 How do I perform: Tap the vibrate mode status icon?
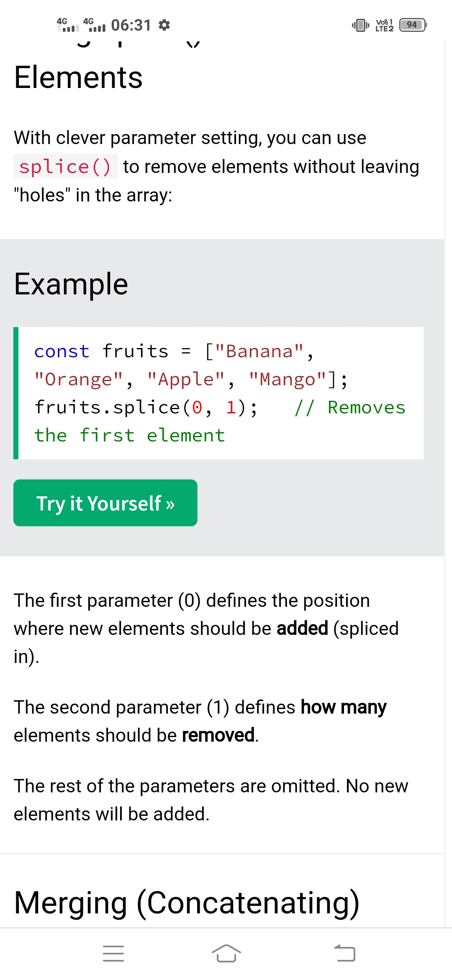[x=360, y=25]
